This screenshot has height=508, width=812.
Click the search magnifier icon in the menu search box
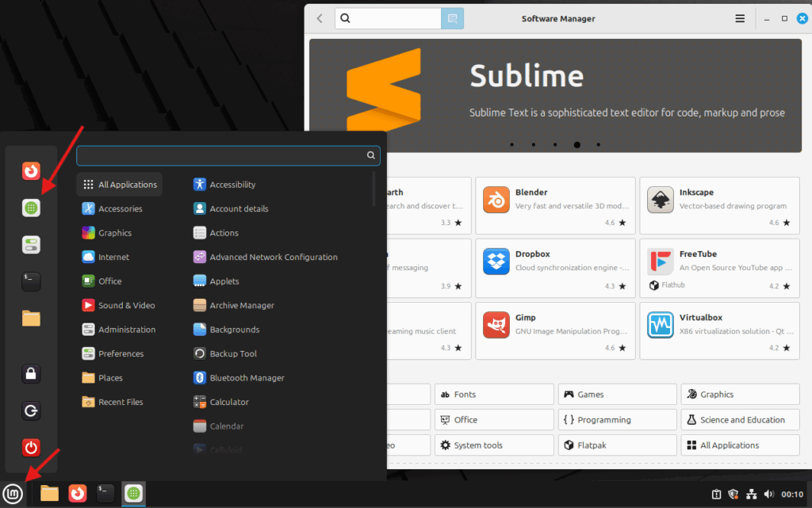(371, 155)
